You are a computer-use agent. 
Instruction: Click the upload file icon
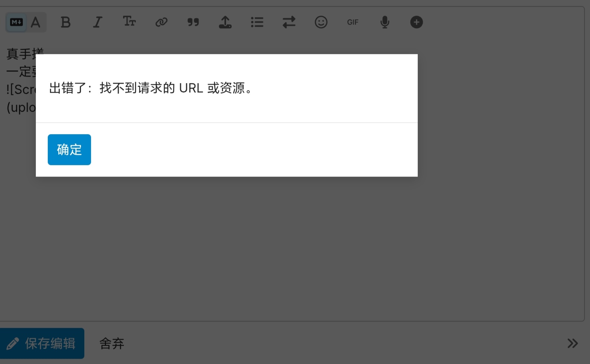pos(225,22)
